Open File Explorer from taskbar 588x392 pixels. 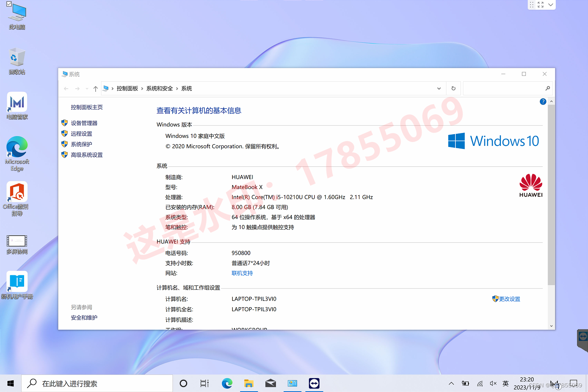click(249, 383)
